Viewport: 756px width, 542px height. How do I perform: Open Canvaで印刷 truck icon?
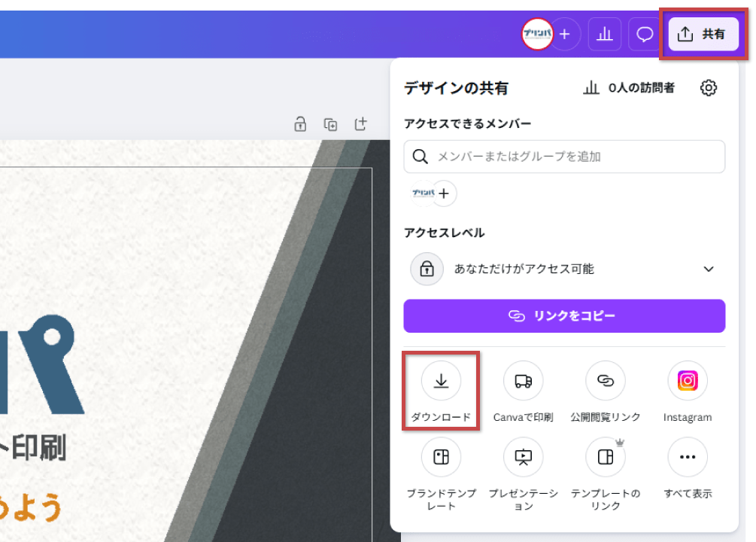coord(523,382)
